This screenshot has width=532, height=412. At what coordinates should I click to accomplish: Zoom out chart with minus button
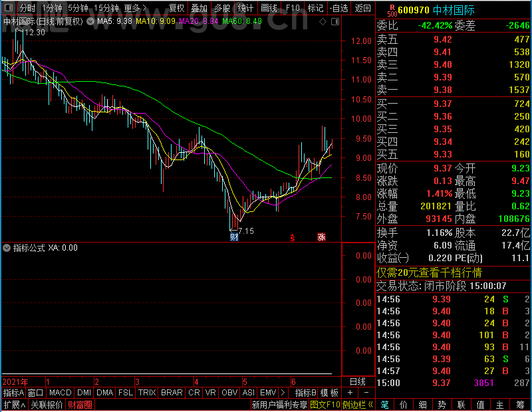(x=366, y=393)
